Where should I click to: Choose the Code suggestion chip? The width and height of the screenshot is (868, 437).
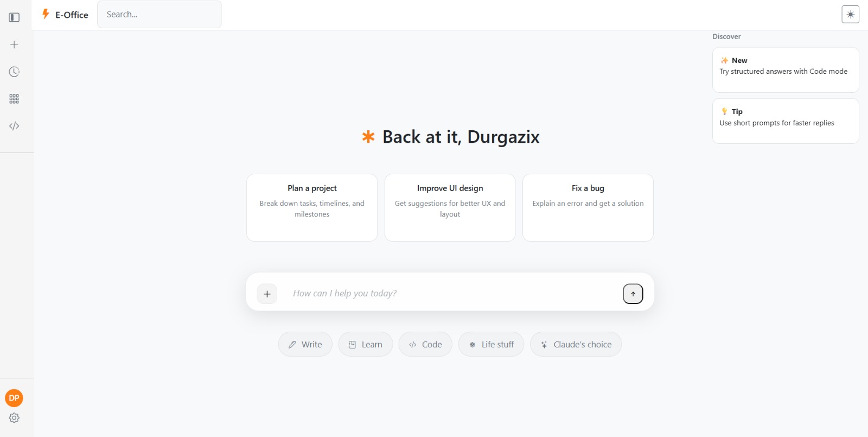click(425, 344)
